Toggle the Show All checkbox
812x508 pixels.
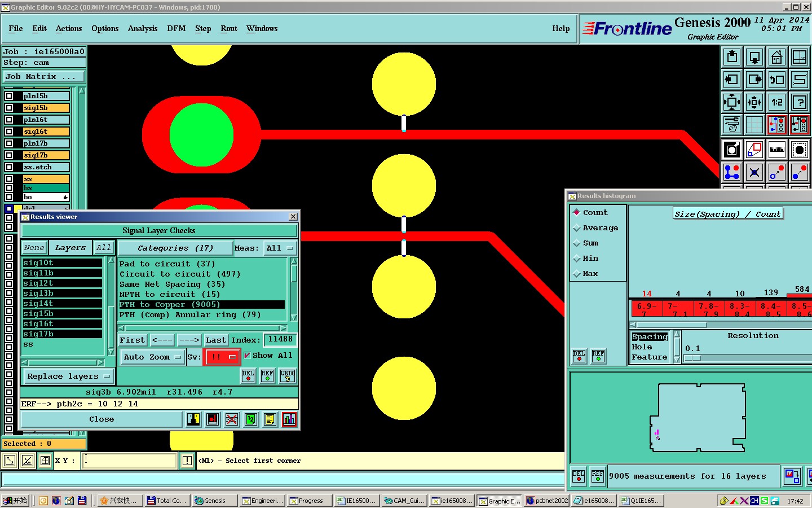tap(247, 356)
